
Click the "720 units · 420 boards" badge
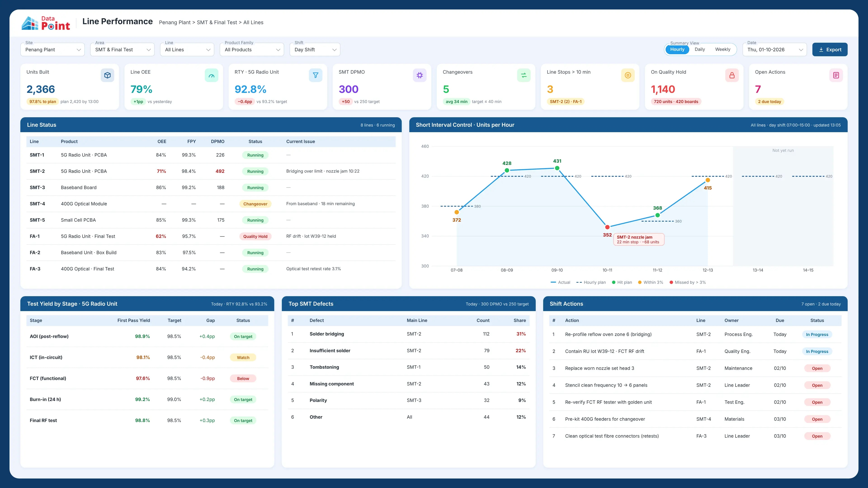pos(676,102)
